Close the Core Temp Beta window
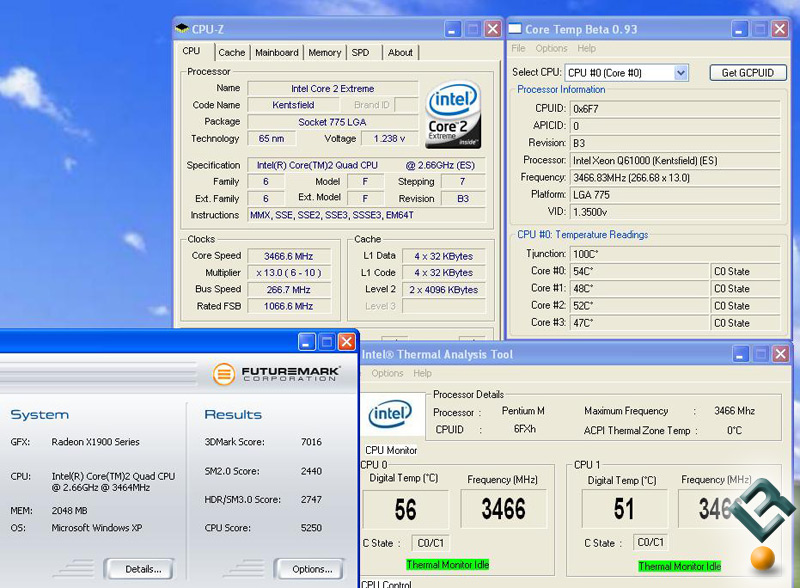 [x=779, y=29]
